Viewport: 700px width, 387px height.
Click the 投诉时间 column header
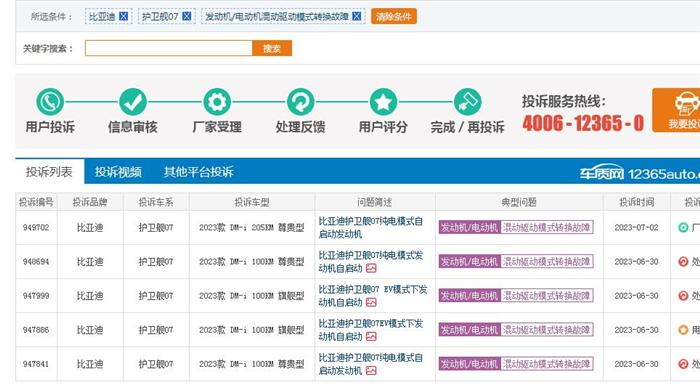click(x=637, y=202)
